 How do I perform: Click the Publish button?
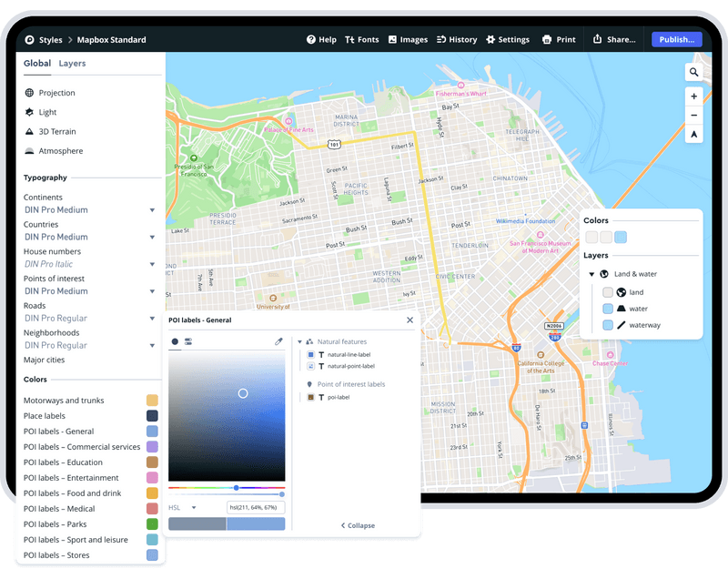click(676, 39)
